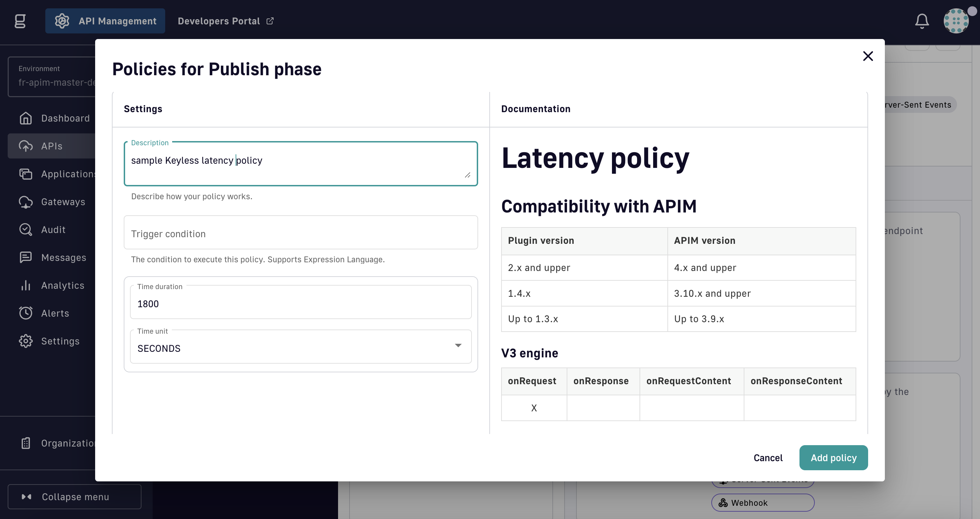Open Audit via its magnifier icon
980x519 pixels.
pyautogui.click(x=25, y=230)
